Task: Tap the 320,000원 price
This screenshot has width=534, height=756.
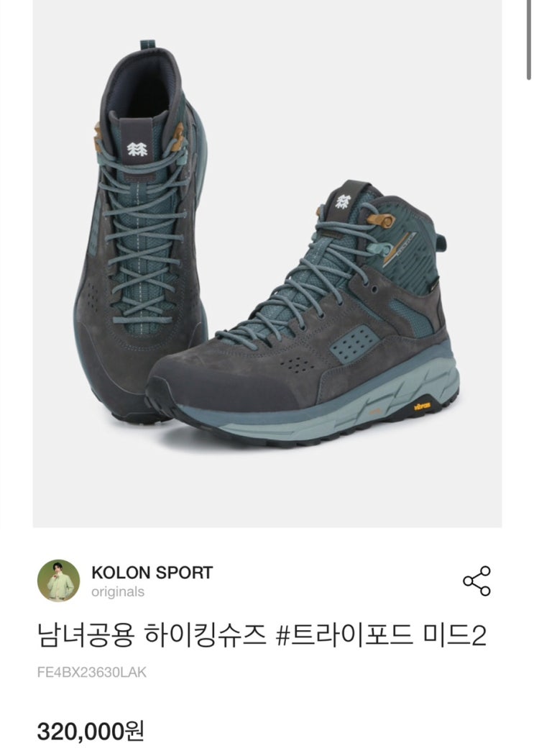Action: pos(91,732)
